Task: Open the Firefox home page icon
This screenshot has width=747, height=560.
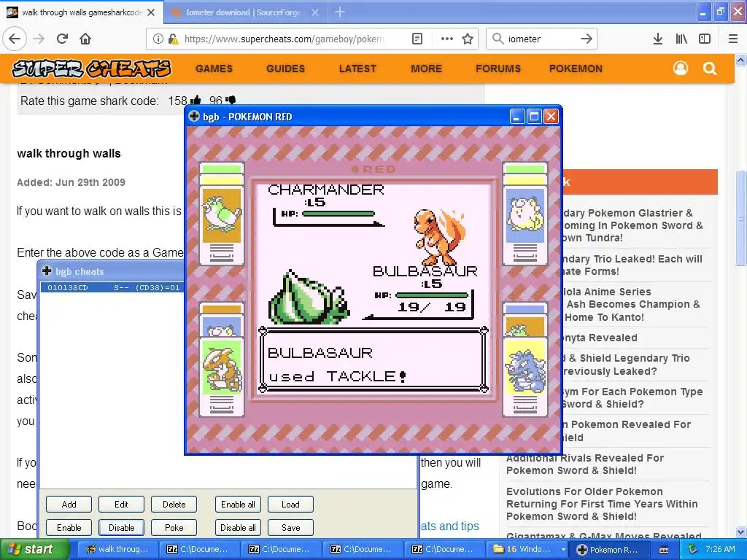Action: 85,39
